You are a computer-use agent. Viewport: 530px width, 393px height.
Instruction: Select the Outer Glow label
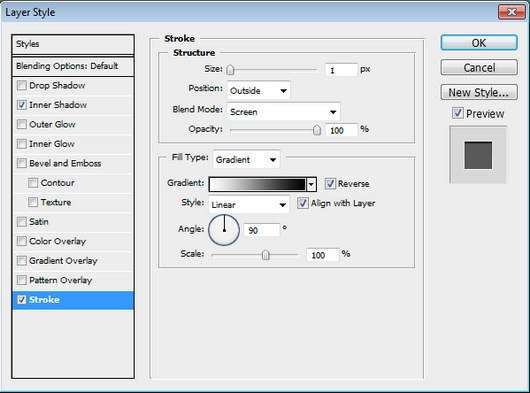tap(52, 124)
